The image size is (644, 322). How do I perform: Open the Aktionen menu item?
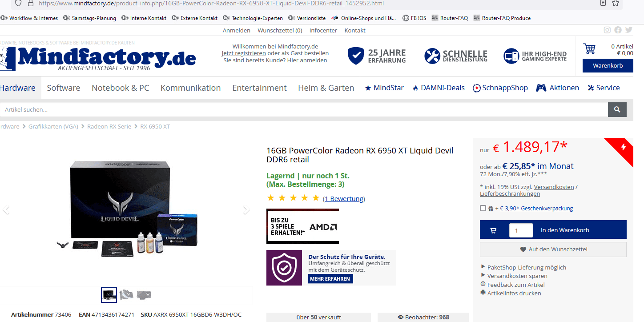(x=558, y=88)
